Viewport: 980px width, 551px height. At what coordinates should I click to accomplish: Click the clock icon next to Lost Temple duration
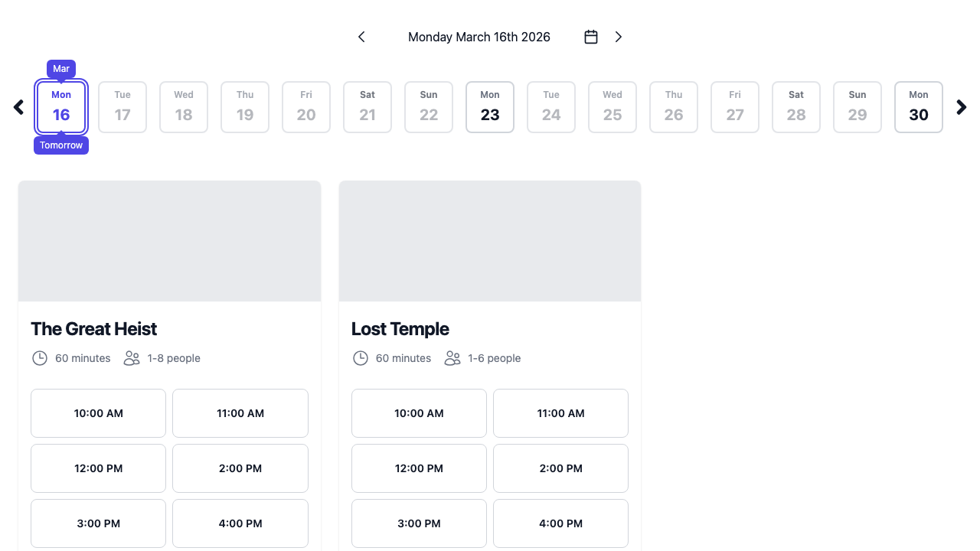pos(361,357)
